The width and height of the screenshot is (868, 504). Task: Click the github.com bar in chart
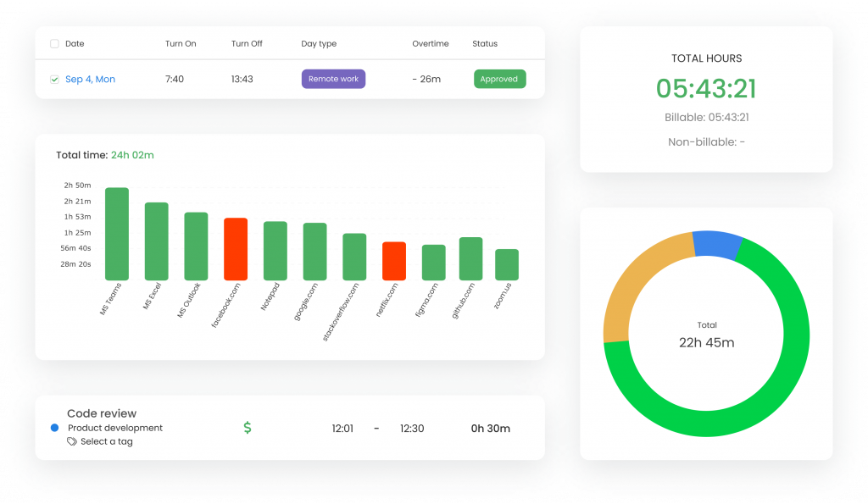[470, 258]
